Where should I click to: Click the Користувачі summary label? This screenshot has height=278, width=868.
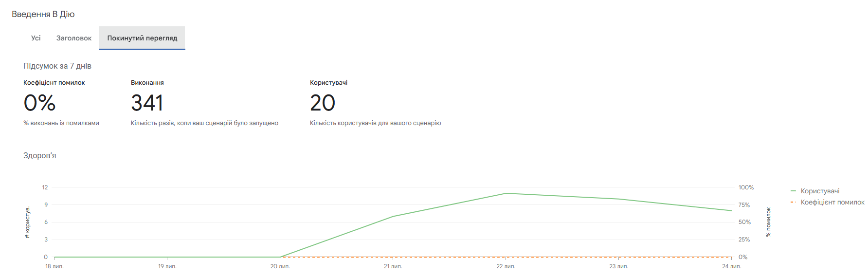[329, 83]
